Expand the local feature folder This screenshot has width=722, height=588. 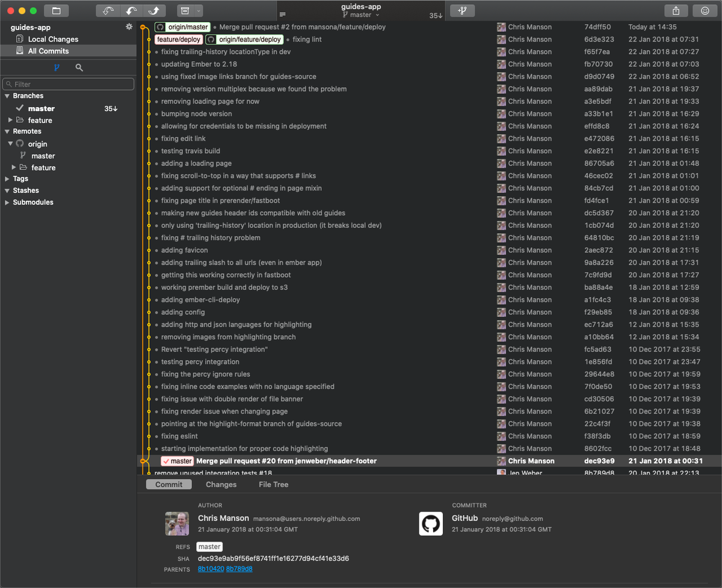point(11,120)
